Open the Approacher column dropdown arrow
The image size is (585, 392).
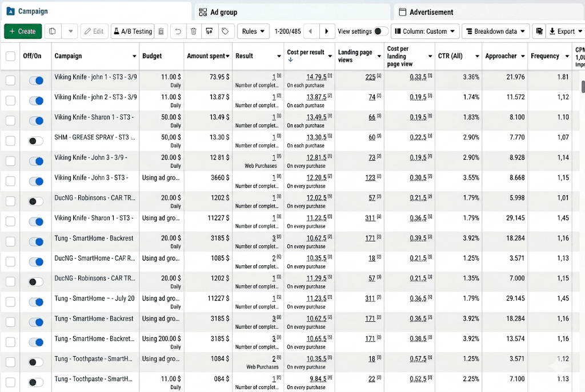pyautogui.click(x=523, y=56)
